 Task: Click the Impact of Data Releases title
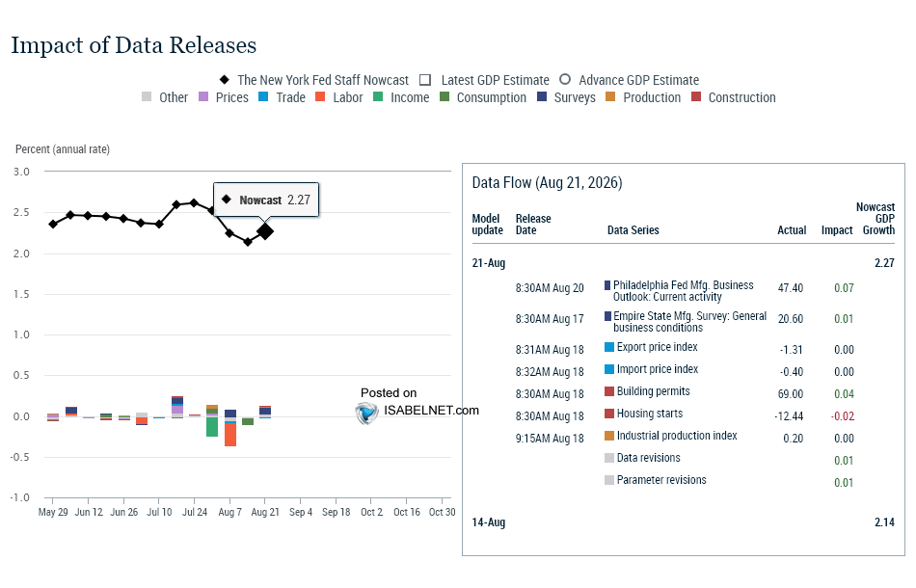point(134,45)
